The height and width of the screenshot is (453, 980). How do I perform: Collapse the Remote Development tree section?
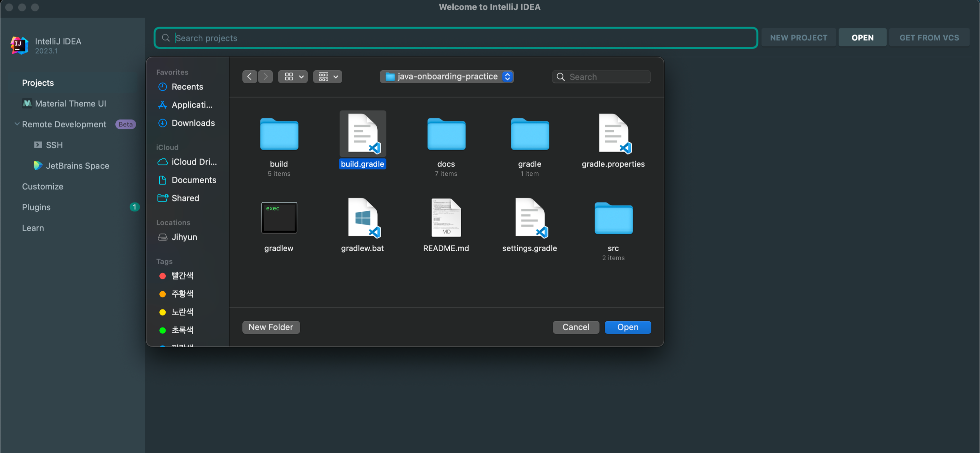(17, 124)
